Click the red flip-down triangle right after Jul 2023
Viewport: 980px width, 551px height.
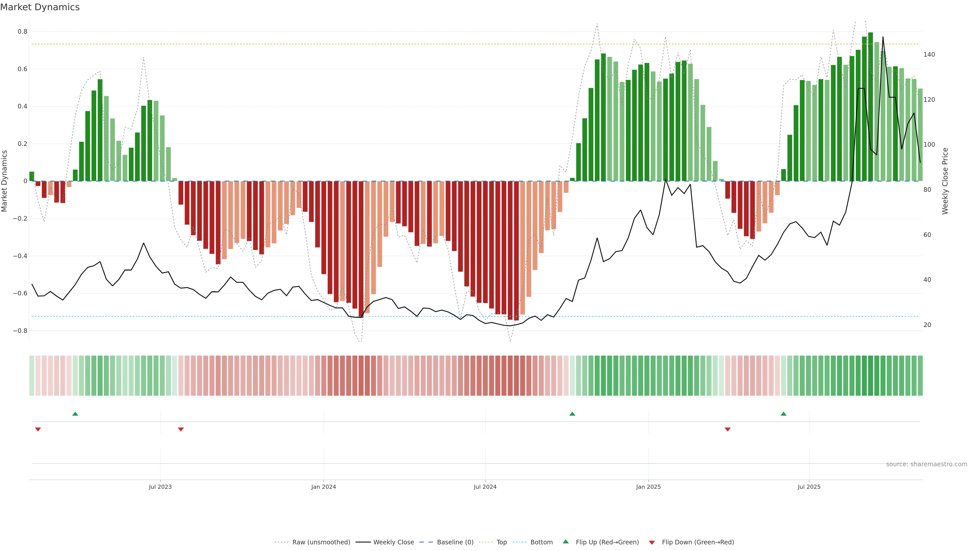[181, 429]
